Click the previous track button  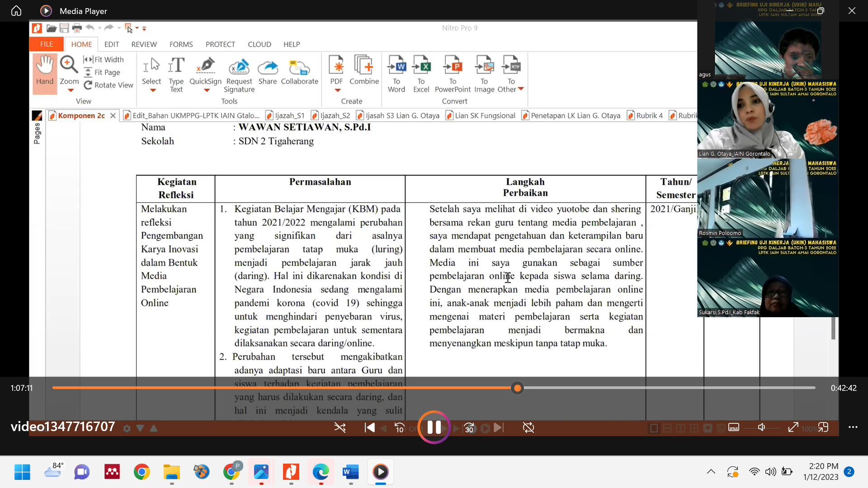(369, 427)
